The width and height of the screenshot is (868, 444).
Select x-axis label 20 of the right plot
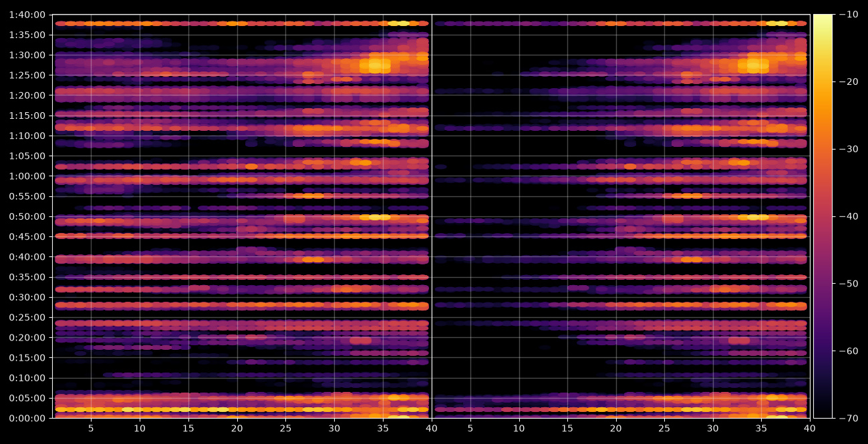(x=615, y=430)
